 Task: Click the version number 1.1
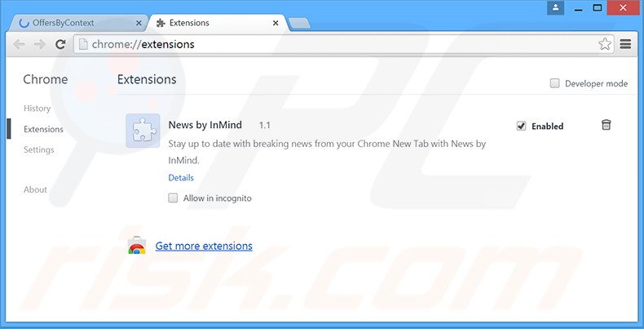coord(264,125)
